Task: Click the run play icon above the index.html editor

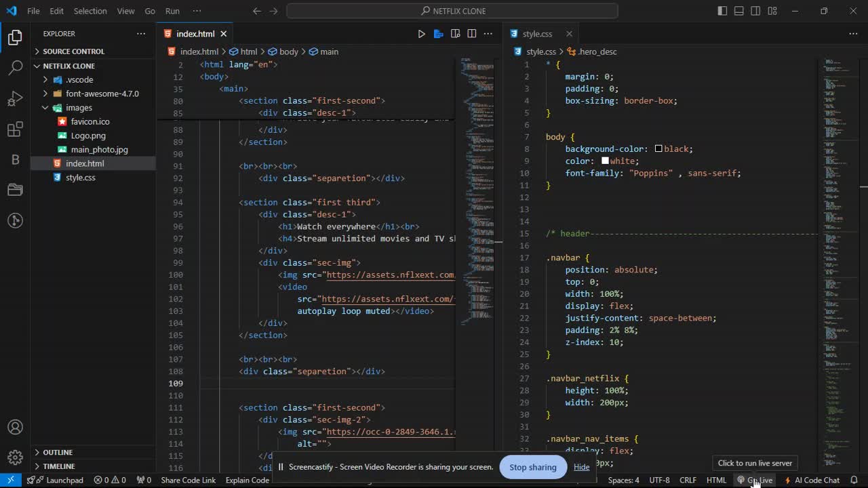Action: tap(421, 34)
